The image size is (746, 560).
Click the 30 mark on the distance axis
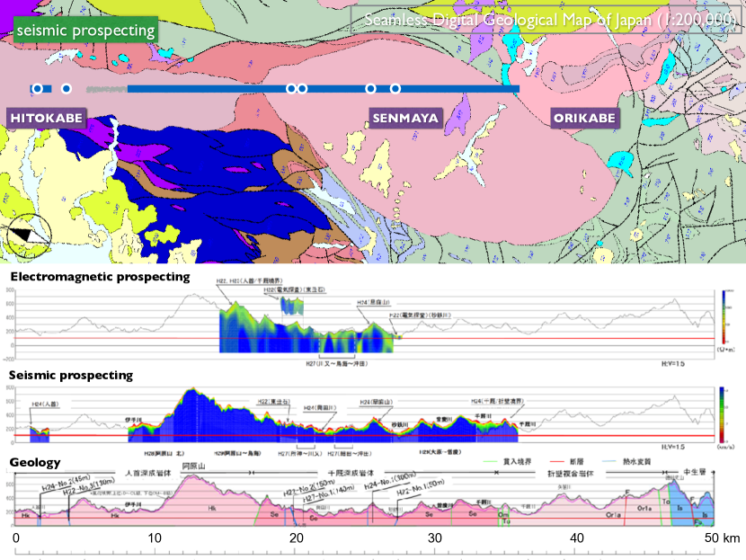pos(435,538)
